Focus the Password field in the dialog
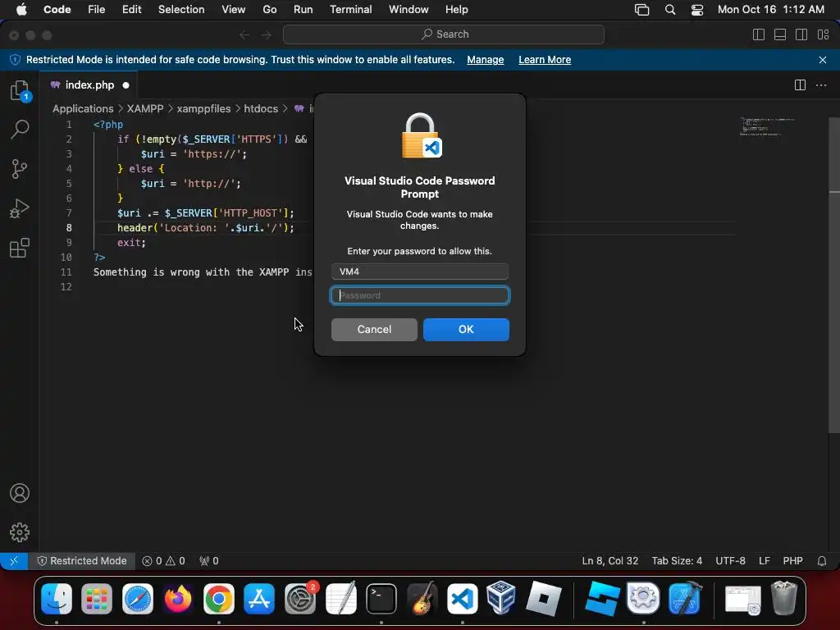This screenshot has width=840, height=630. click(420, 295)
